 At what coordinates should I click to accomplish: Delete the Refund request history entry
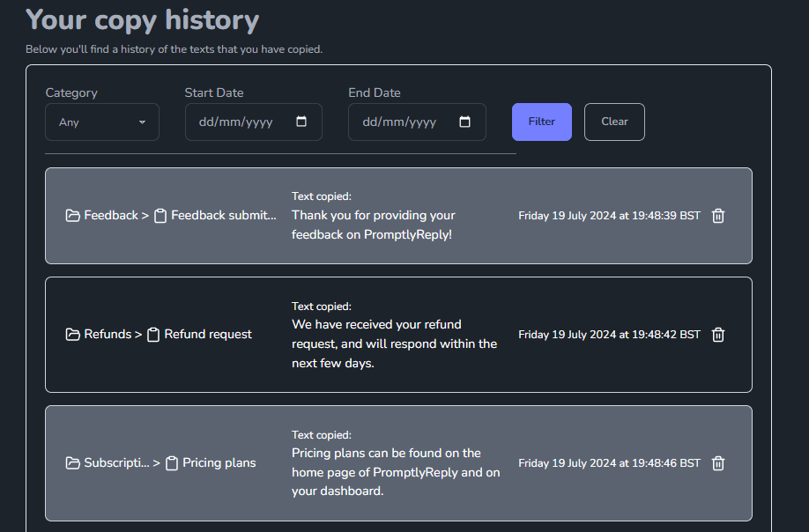pos(717,335)
